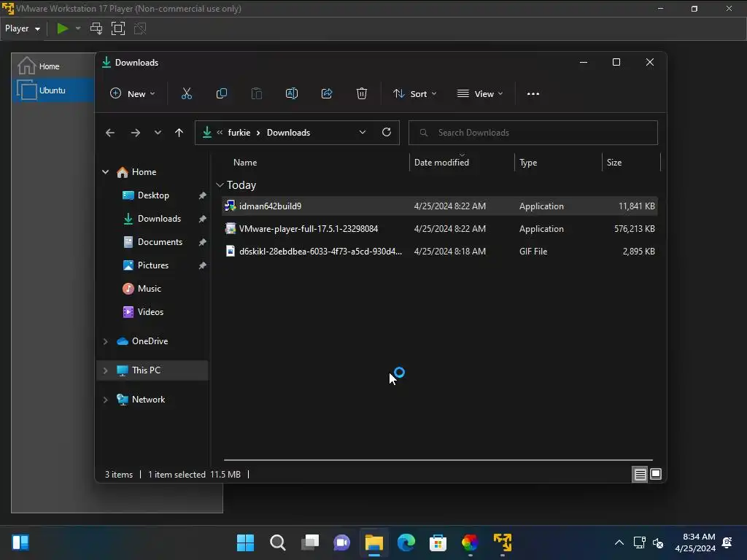Expand the address bar history dropdown
Image resolution: width=747 pixels, height=560 pixels.
362,133
